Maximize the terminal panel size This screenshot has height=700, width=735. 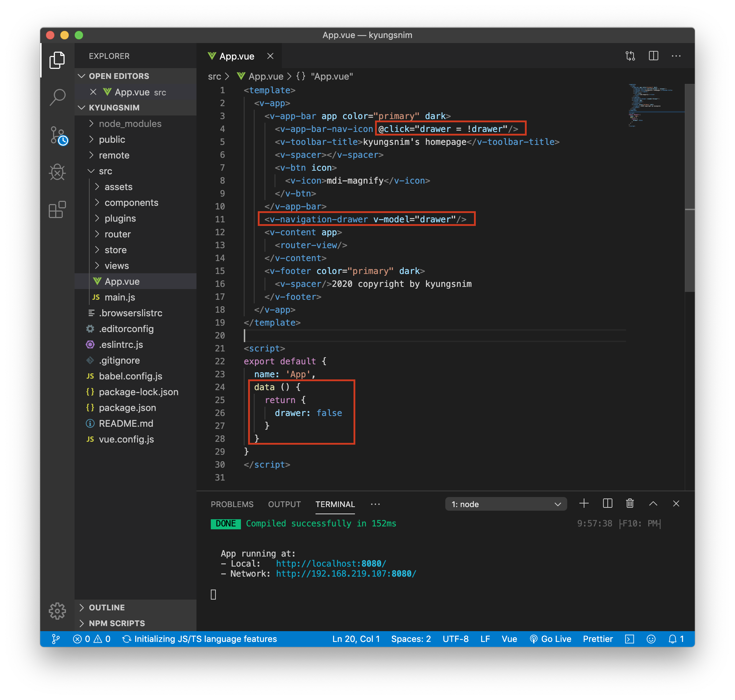[x=653, y=504]
